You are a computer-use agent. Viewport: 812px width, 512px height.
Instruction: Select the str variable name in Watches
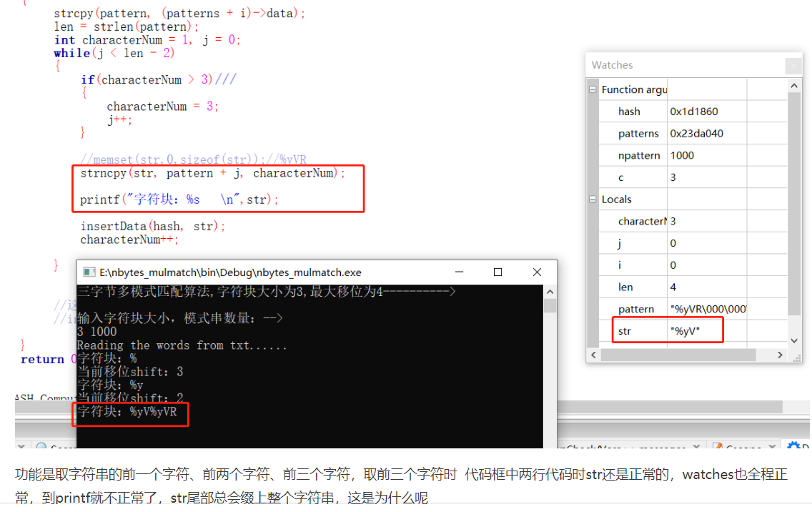pyautogui.click(x=625, y=331)
